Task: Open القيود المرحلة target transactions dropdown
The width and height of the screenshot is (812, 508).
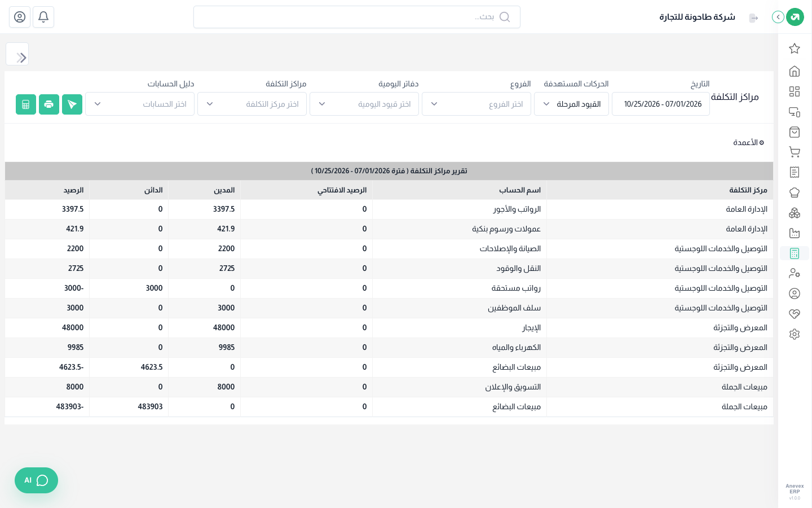Action: pos(571,104)
